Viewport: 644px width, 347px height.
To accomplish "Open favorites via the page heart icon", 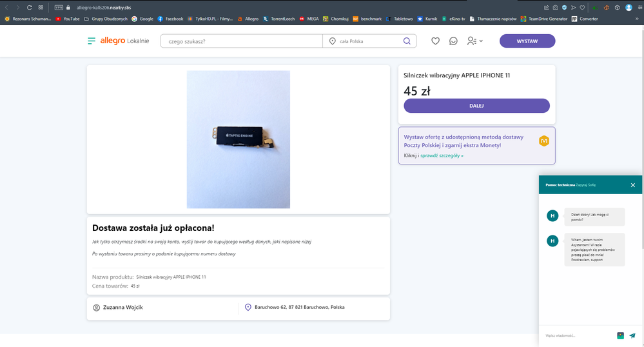I will coord(435,41).
